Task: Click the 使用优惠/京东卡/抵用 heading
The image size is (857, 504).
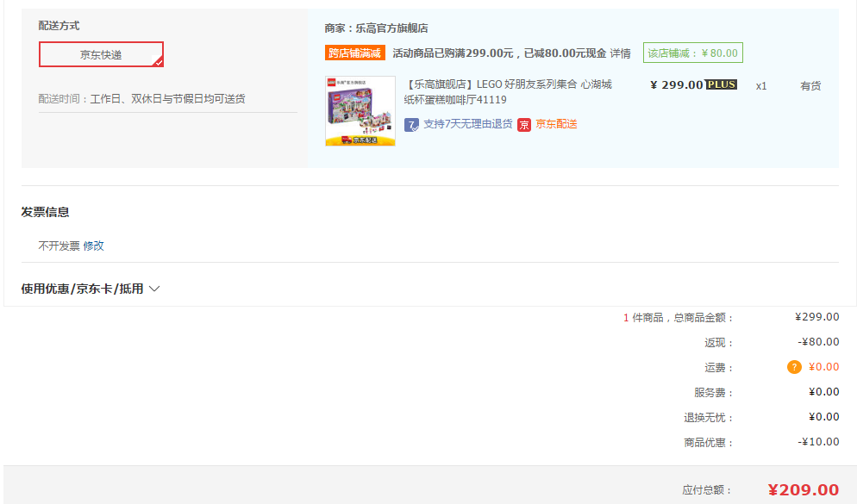Action: (83, 289)
